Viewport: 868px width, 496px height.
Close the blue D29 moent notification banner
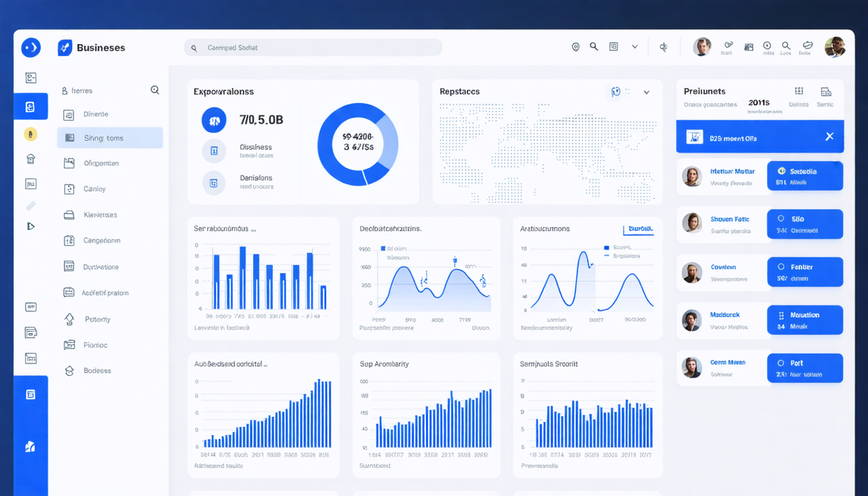point(829,136)
